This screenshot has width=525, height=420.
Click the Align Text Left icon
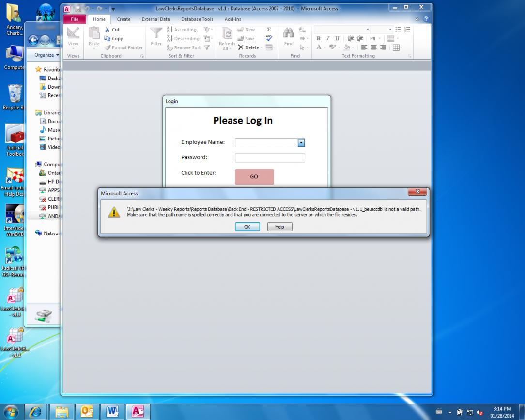point(364,47)
